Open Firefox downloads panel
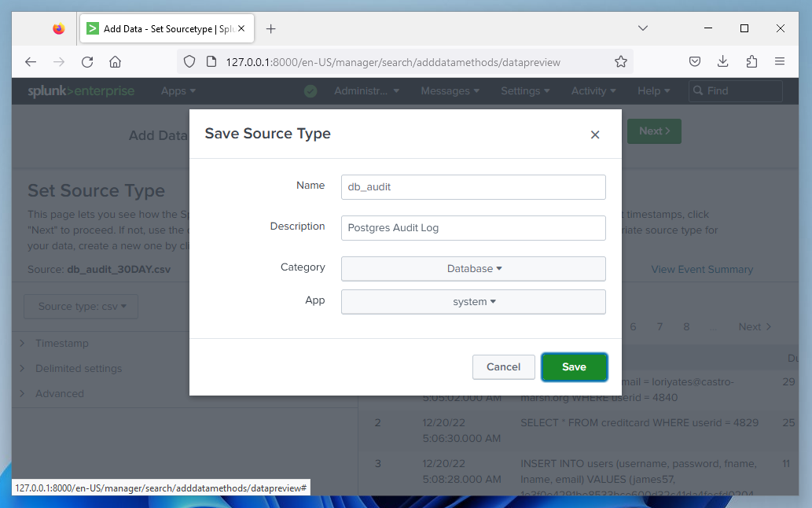Viewport: 812px width, 508px height. click(x=722, y=62)
